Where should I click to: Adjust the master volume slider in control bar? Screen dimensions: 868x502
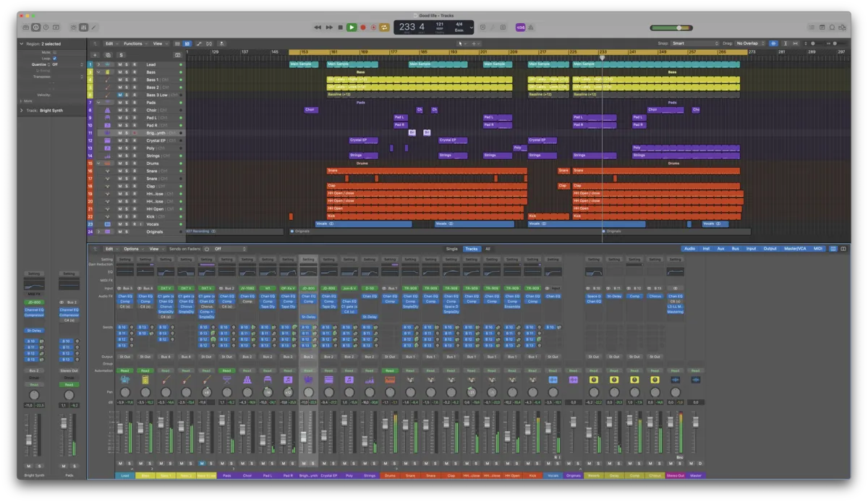[678, 27]
